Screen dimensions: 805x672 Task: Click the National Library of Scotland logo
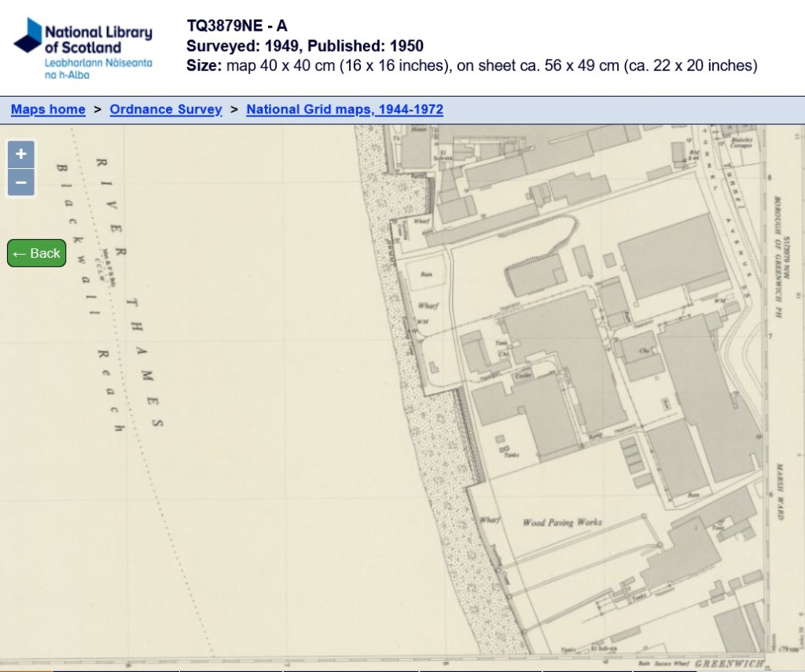coord(83,47)
